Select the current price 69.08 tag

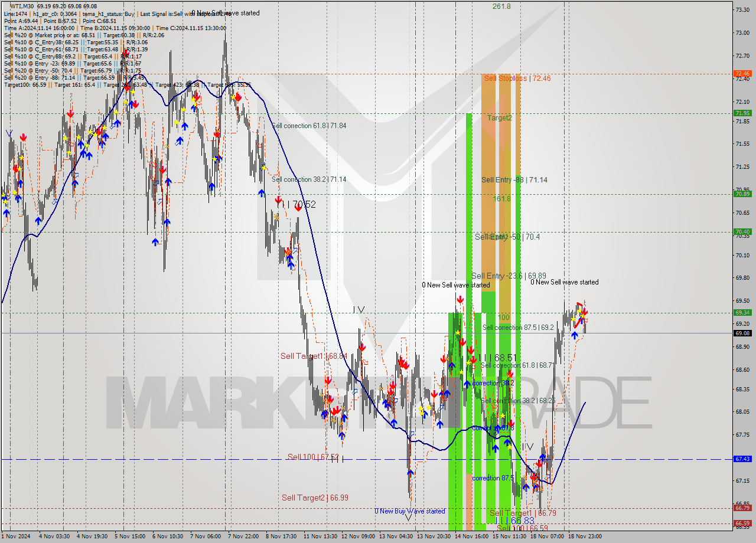click(x=742, y=333)
